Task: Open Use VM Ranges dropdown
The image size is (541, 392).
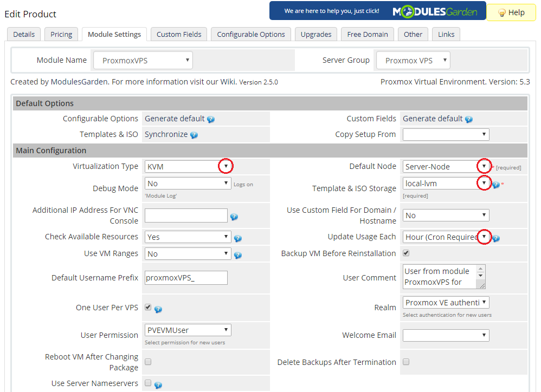Action: pos(188,253)
